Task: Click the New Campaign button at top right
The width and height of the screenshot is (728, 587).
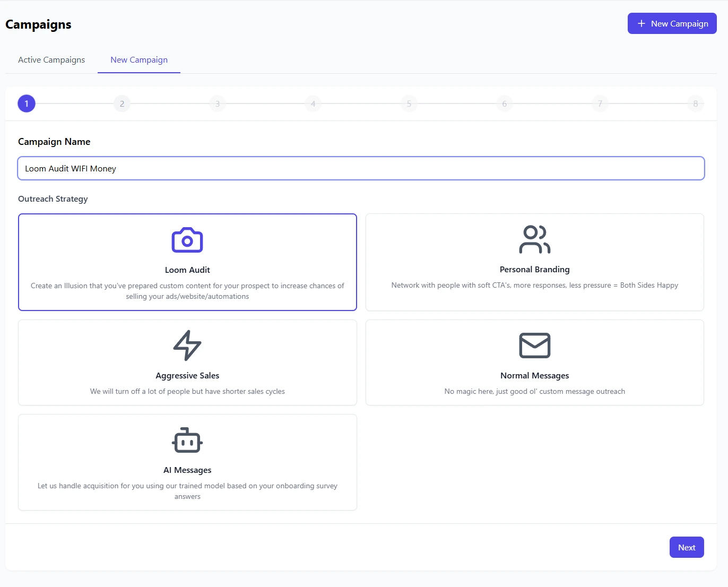Action: click(672, 23)
